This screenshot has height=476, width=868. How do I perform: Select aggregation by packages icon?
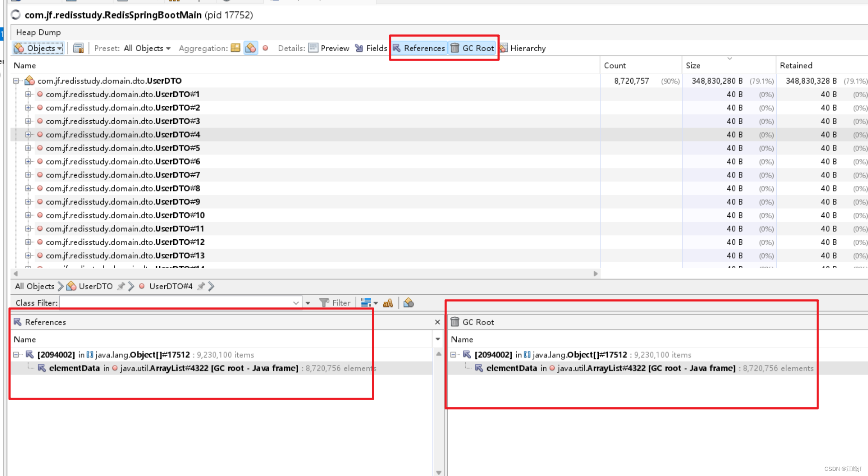[x=236, y=48]
